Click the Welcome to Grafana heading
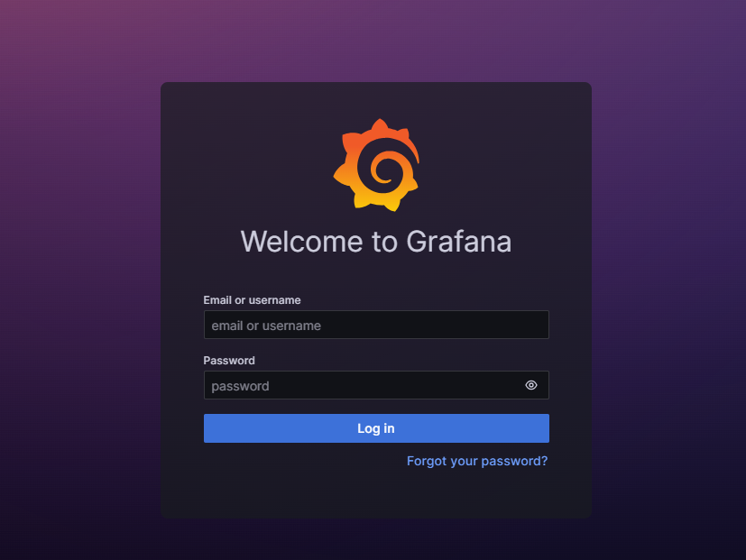Image resolution: width=746 pixels, height=560 pixels. coord(376,242)
